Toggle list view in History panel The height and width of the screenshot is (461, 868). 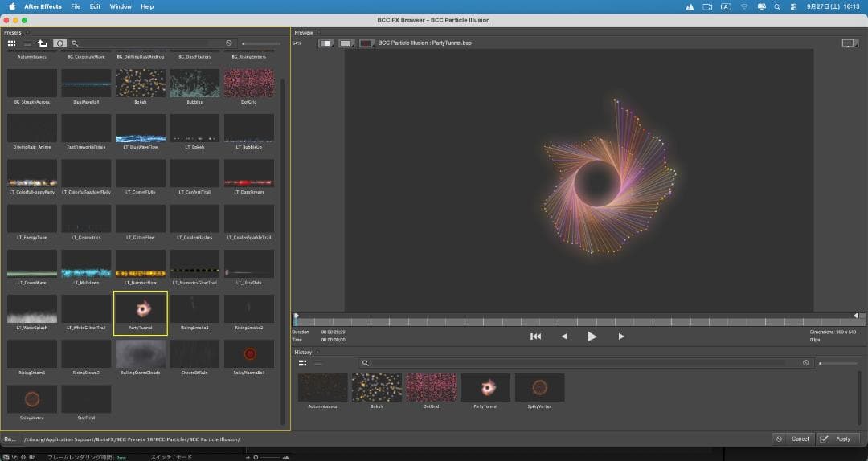[318, 363]
